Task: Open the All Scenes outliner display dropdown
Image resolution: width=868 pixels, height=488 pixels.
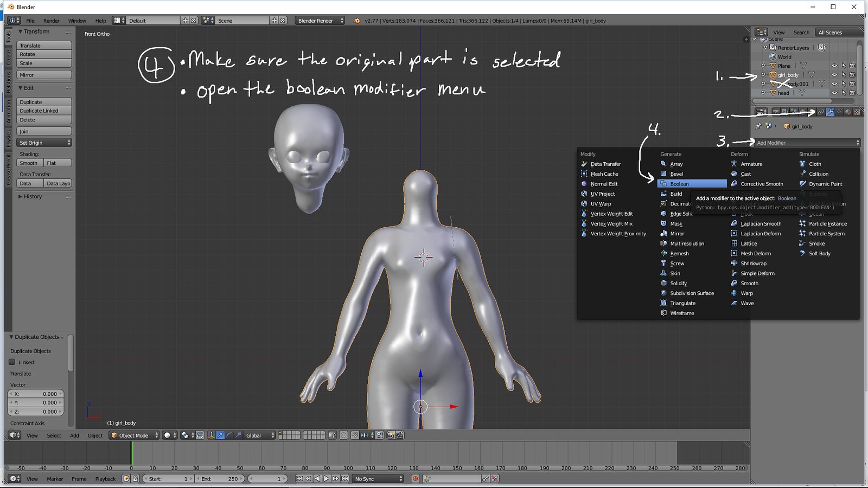Action: 839,33
